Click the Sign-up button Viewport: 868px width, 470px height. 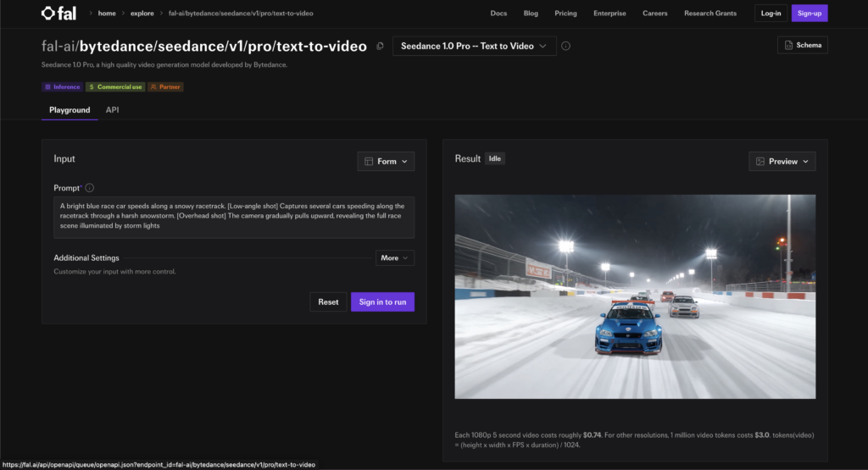(x=810, y=14)
